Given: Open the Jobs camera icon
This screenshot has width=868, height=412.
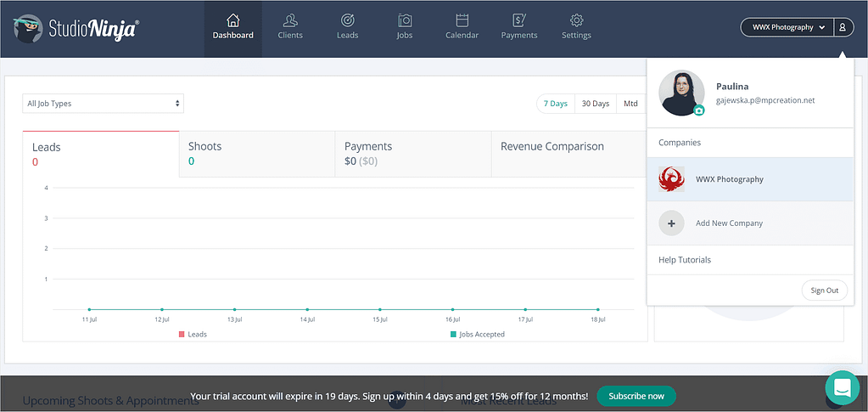Looking at the screenshot, I should [x=405, y=20].
